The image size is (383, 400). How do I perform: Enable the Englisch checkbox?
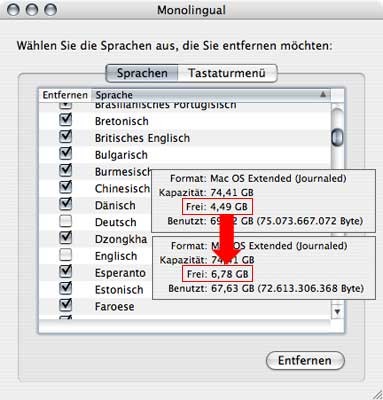[66, 255]
